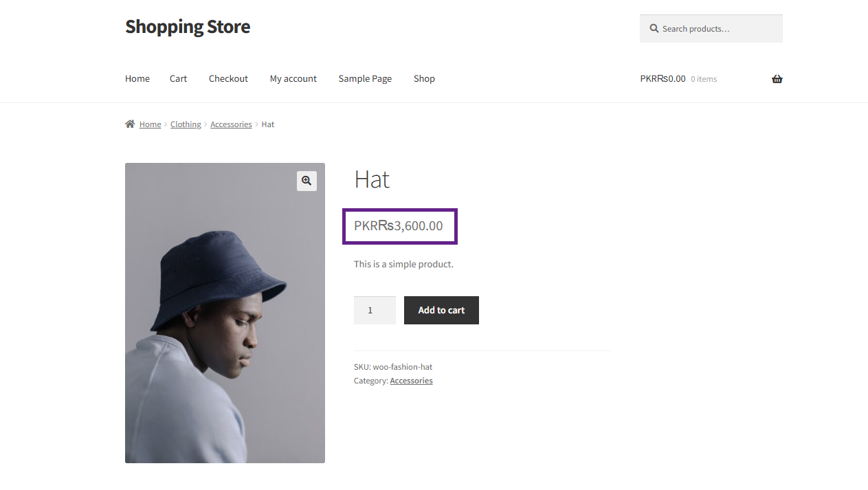Follow the Clothing breadcrumb link
The width and height of the screenshot is (868, 490).
coord(186,124)
